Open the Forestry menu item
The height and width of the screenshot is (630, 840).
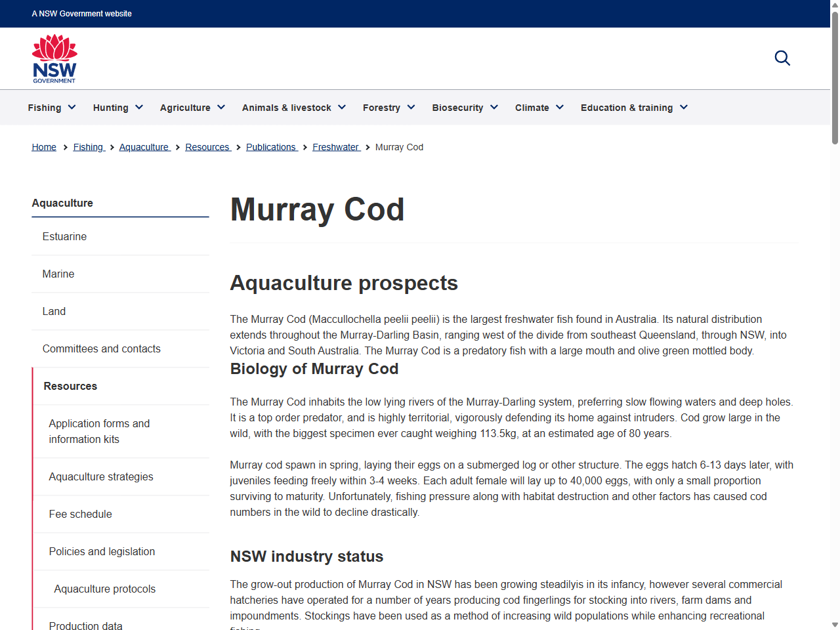pos(388,107)
